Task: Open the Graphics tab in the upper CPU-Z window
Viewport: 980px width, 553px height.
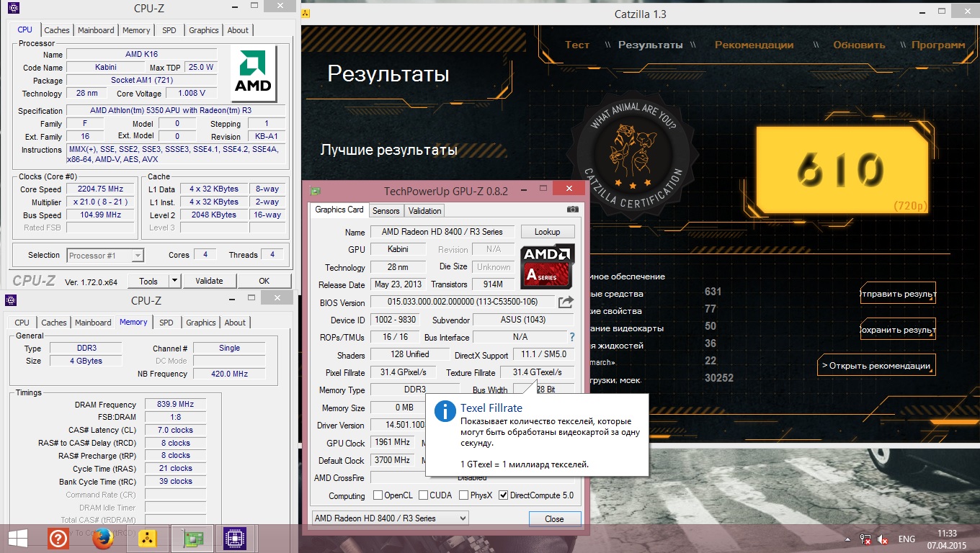Action: (204, 30)
